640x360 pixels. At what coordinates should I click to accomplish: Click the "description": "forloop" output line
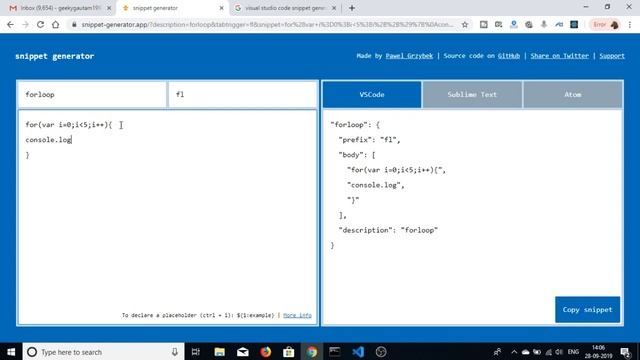pos(388,230)
